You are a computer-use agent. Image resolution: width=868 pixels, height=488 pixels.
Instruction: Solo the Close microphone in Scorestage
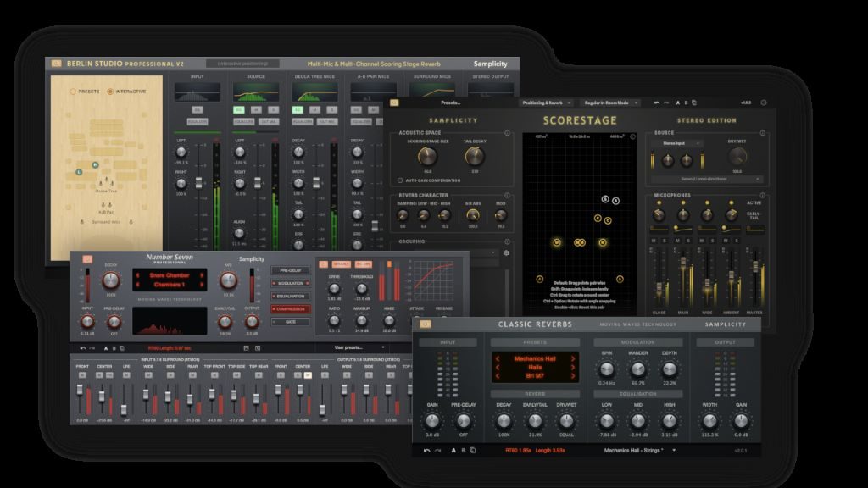pyautogui.click(x=664, y=241)
